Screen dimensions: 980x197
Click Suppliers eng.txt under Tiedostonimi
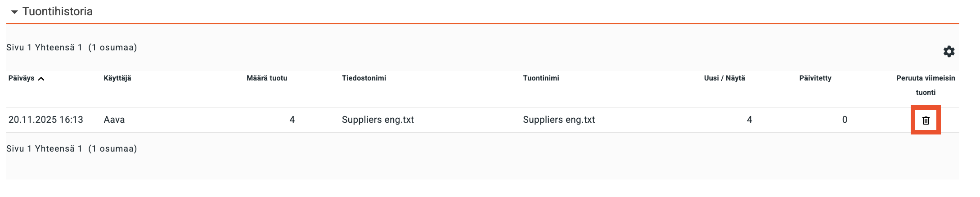[378, 120]
